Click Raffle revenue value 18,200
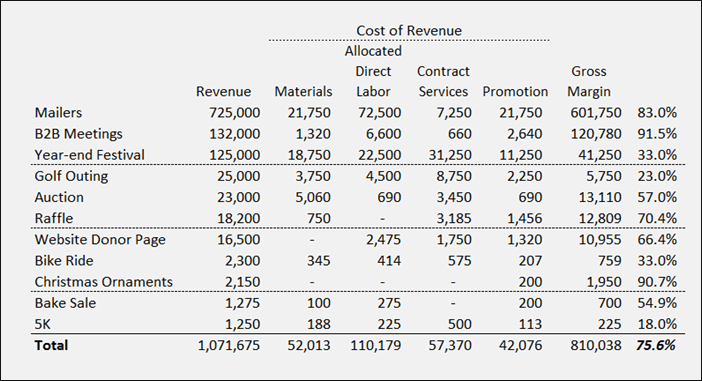 click(239, 218)
